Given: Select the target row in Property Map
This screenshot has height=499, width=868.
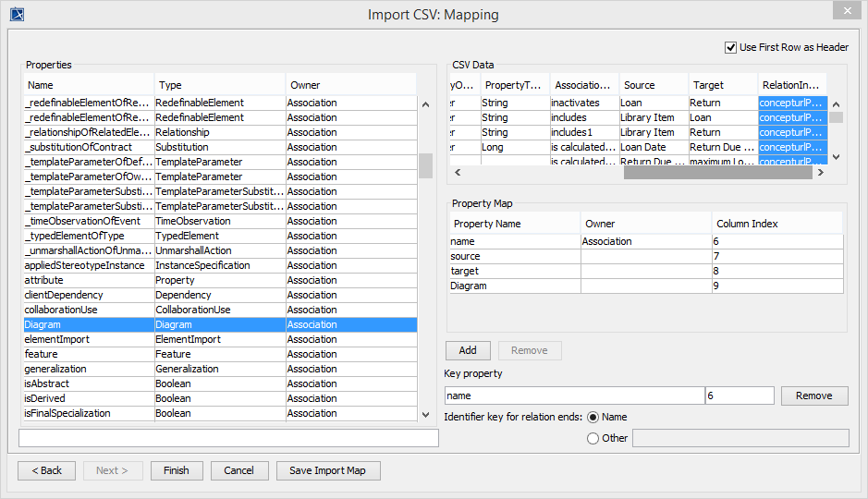Looking at the screenshot, I should (x=513, y=271).
